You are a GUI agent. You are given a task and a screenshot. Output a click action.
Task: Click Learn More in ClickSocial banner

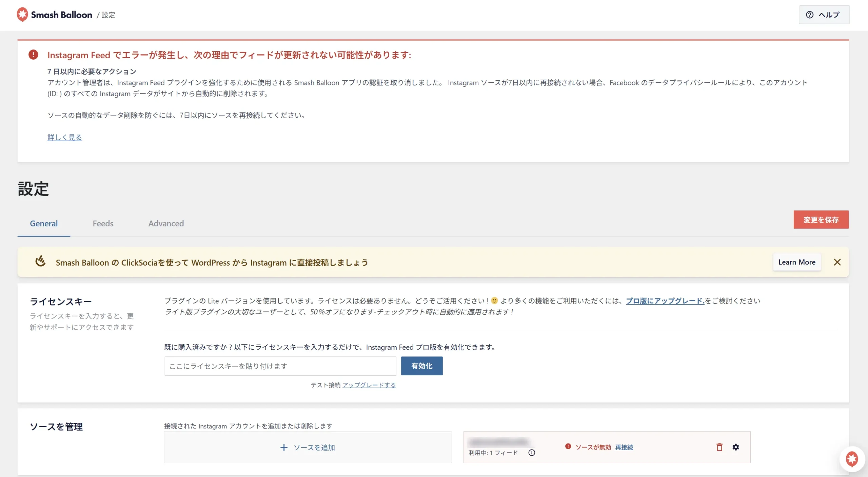coord(797,262)
